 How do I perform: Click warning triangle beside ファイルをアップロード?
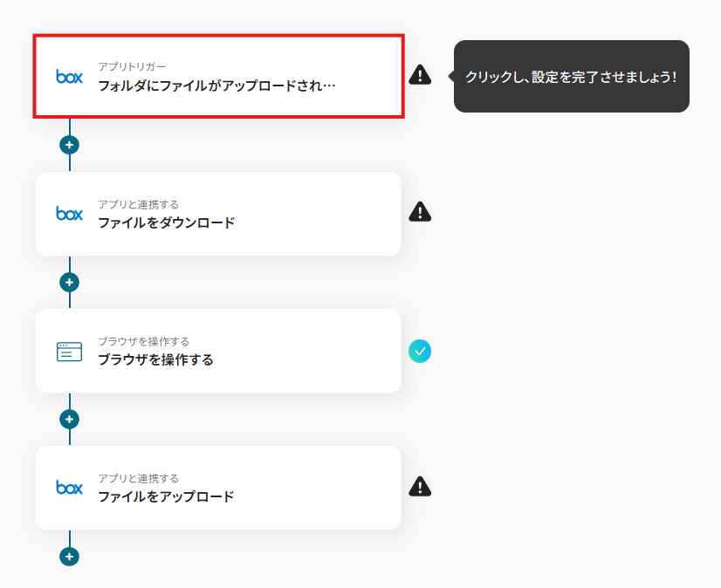(420, 487)
